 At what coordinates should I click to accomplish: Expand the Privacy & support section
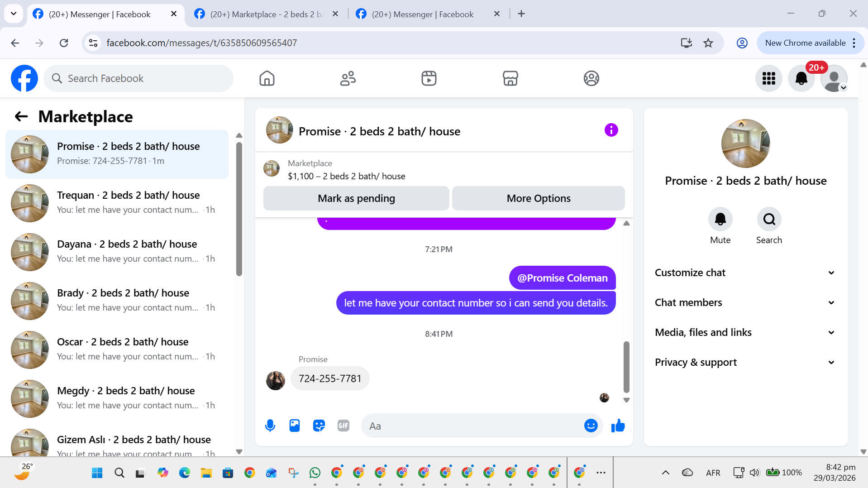(x=745, y=362)
